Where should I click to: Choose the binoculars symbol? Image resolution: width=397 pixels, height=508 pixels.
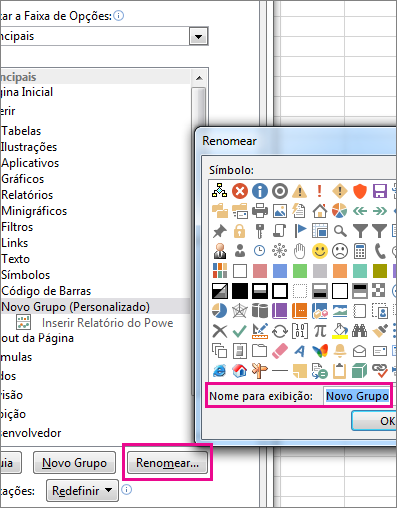pos(360,331)
